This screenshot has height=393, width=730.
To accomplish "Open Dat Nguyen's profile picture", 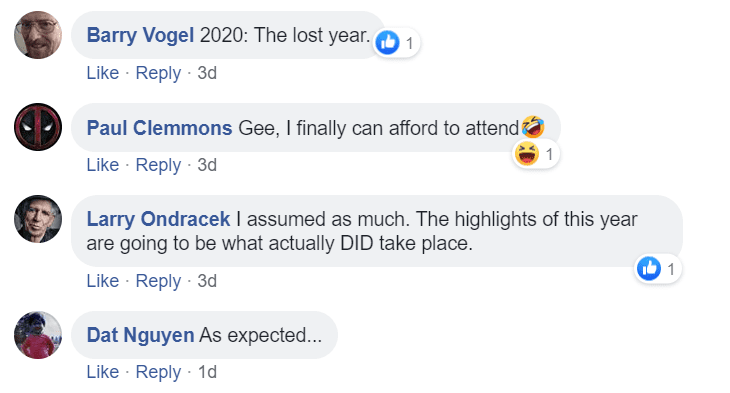I will coord(38,335).
